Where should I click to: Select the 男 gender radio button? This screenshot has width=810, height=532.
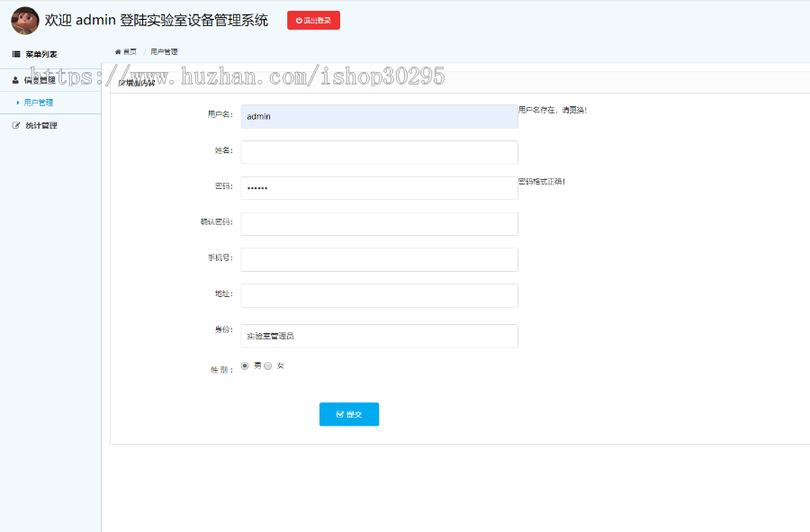[243, 365]
